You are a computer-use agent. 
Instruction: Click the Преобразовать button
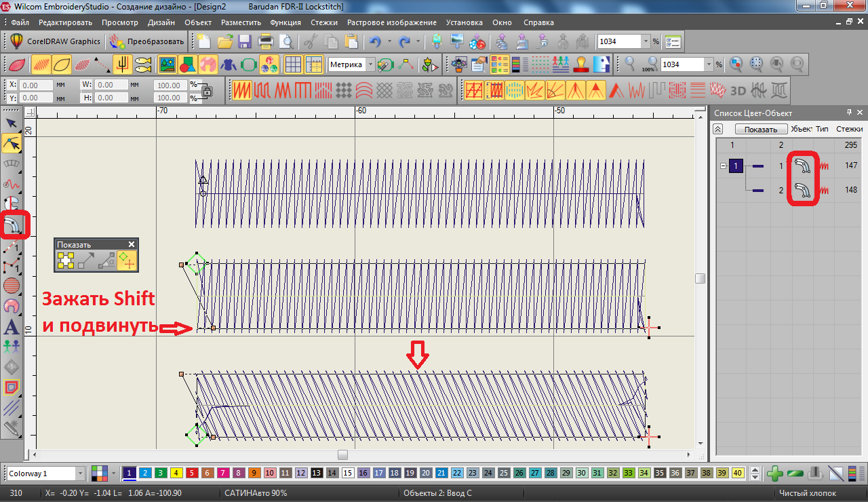pos(146,41)
